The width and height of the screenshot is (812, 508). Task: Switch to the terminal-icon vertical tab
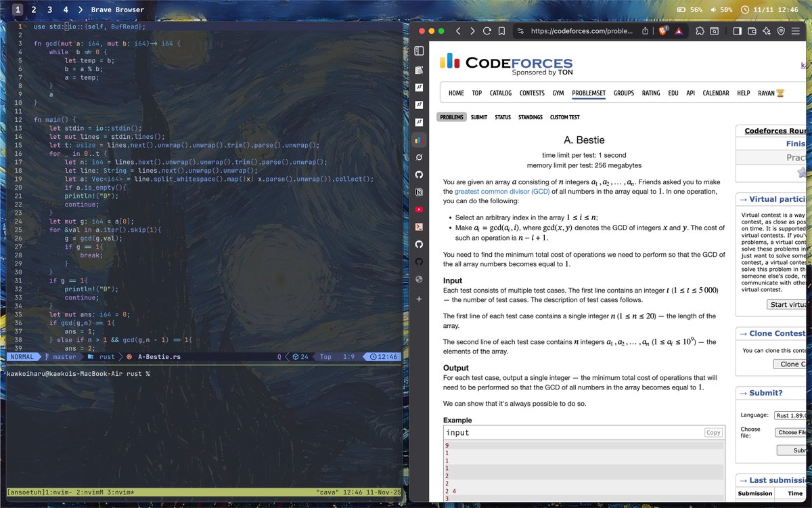point(419,227)
